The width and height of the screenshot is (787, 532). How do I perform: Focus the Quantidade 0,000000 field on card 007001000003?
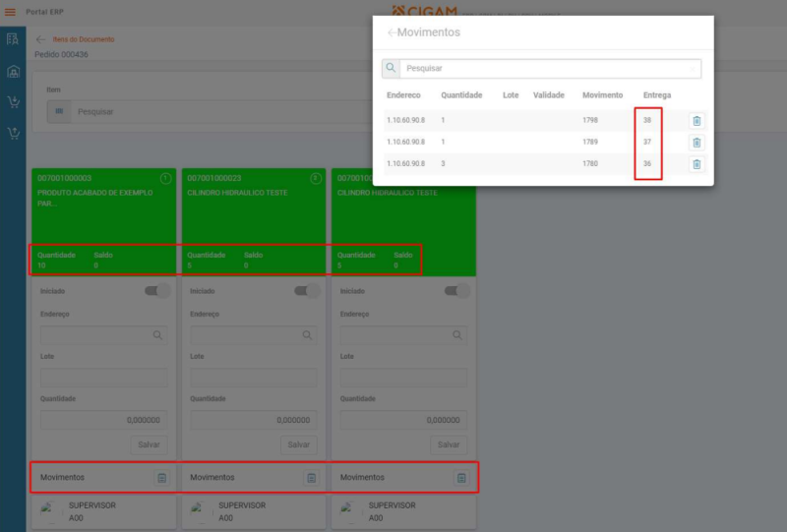pyautogui.click(x=104, y=420)
